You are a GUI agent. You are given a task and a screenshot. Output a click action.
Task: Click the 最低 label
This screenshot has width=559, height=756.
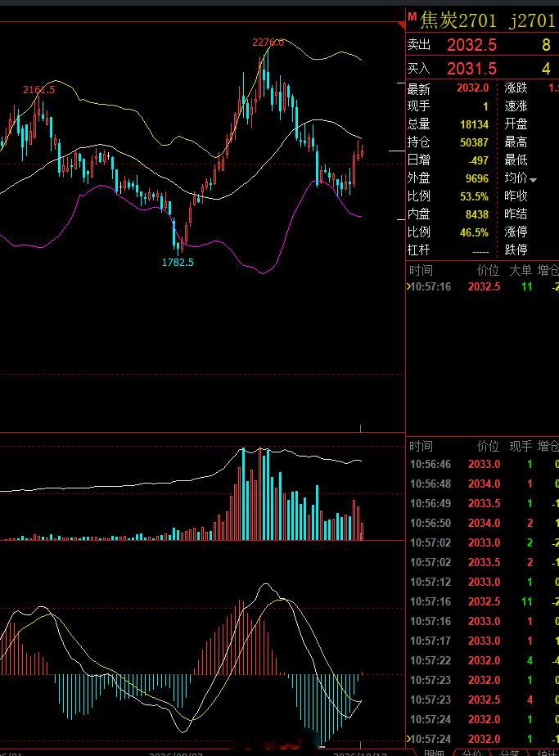(516, 160)
